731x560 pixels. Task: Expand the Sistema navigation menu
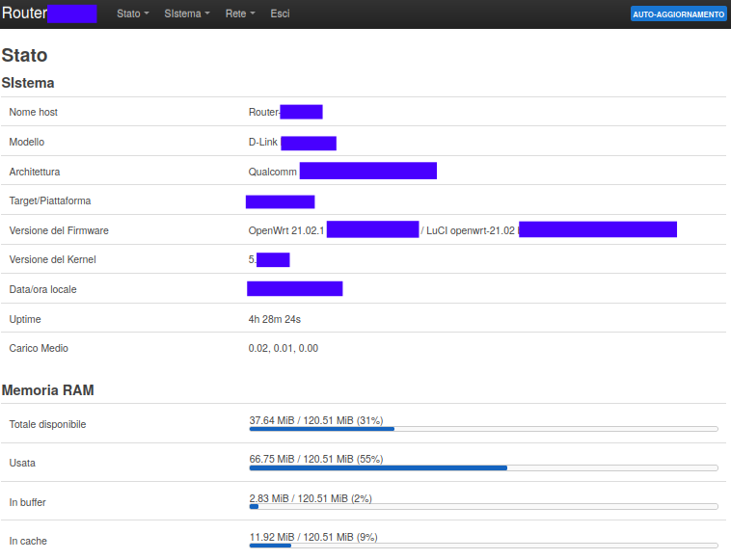point(186,14)
